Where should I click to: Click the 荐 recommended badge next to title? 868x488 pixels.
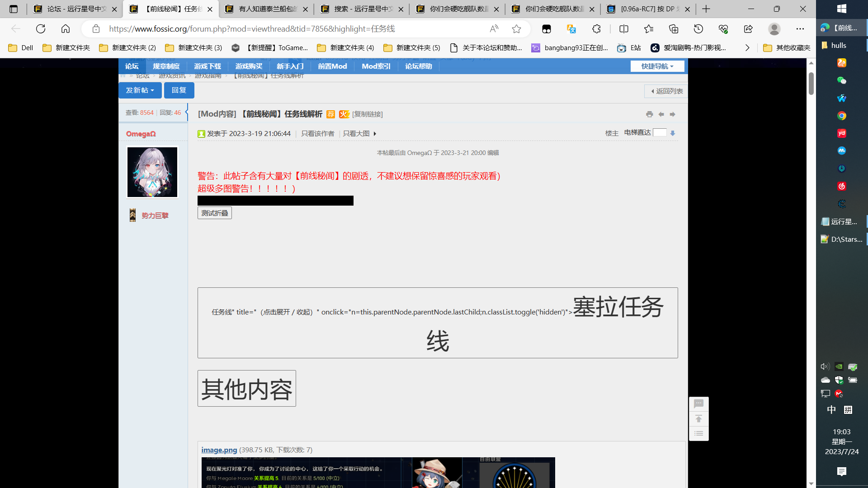[x=331, y=114]
